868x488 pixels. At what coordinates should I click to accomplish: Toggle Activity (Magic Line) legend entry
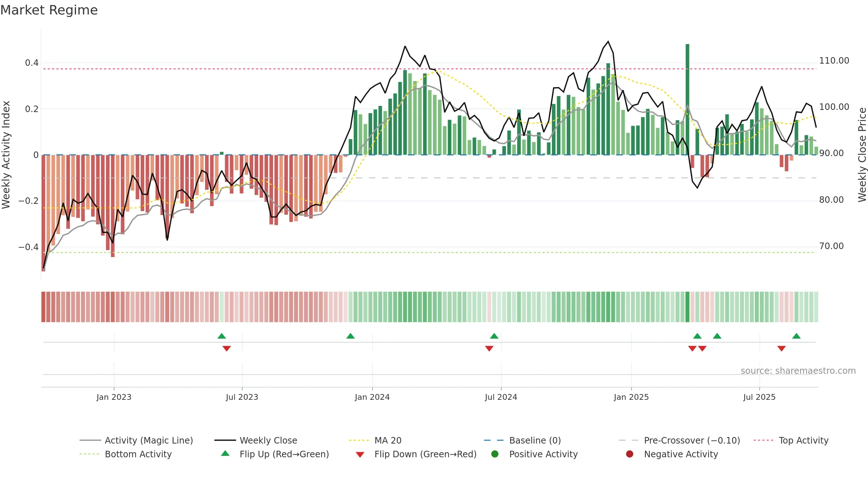136,440
